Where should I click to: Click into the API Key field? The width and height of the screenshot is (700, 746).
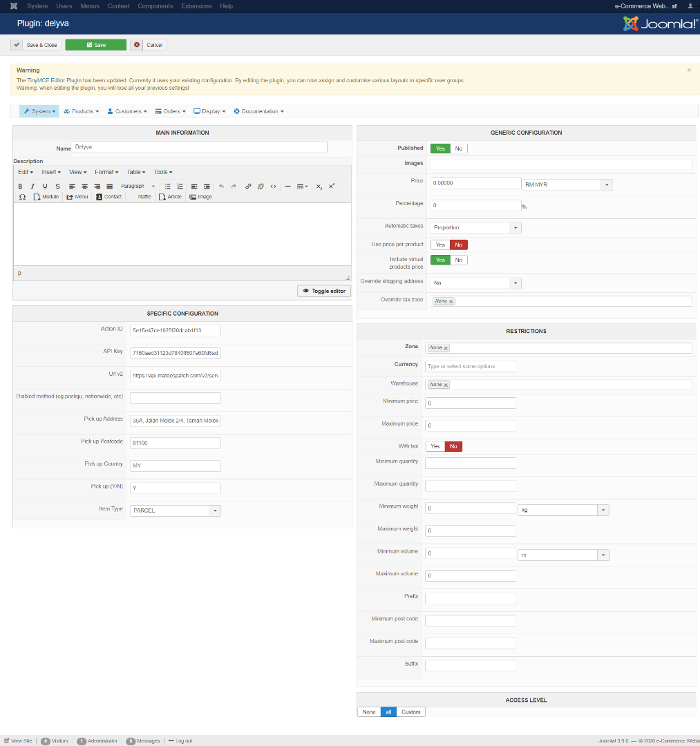point(175,353)
